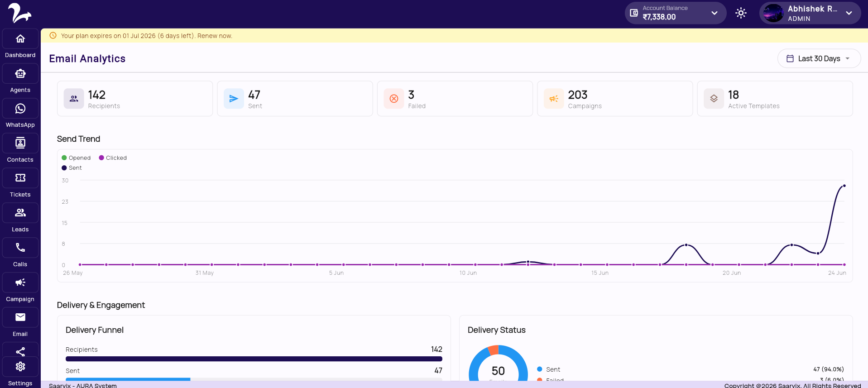
Task: Expand the Account Balance dropdown
Action: [x=715, y=13]
